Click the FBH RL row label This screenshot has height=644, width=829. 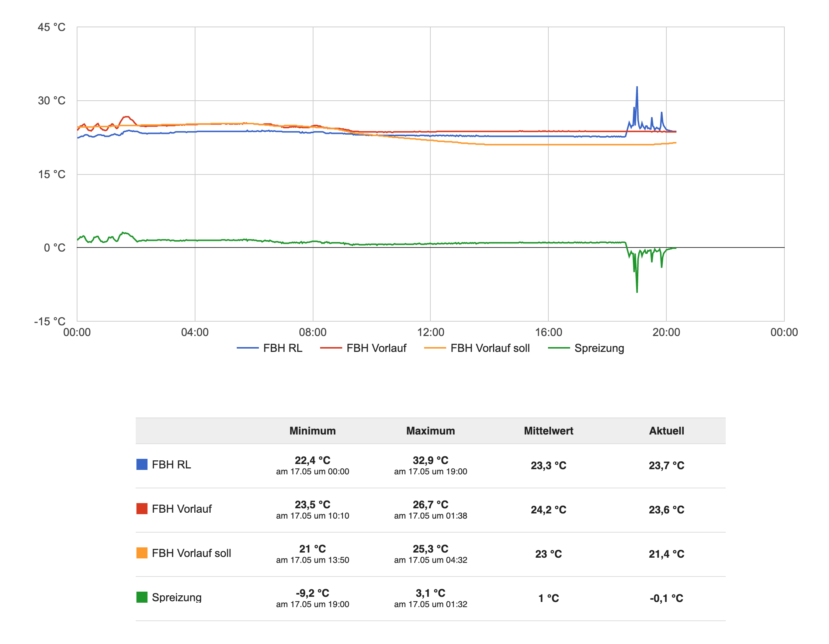click(171, 464)
